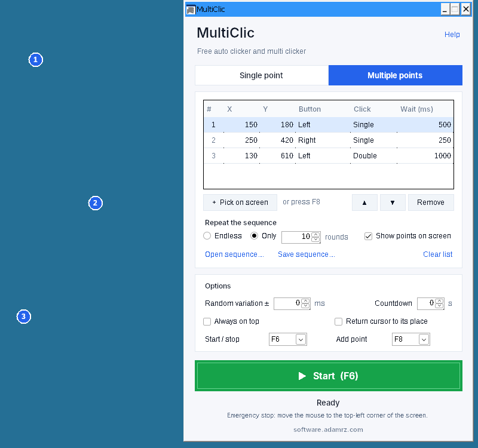Click the on-screen point marker 2

tap(96, 203)
